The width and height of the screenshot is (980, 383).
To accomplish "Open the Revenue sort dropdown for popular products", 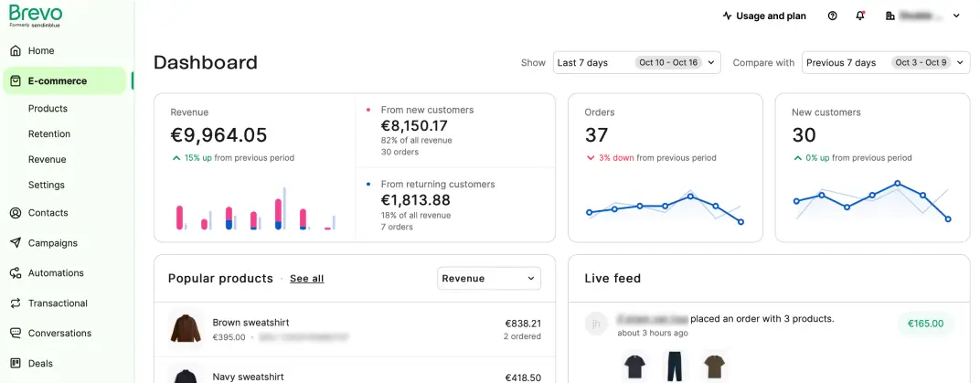I will click(x=488, y=279).
